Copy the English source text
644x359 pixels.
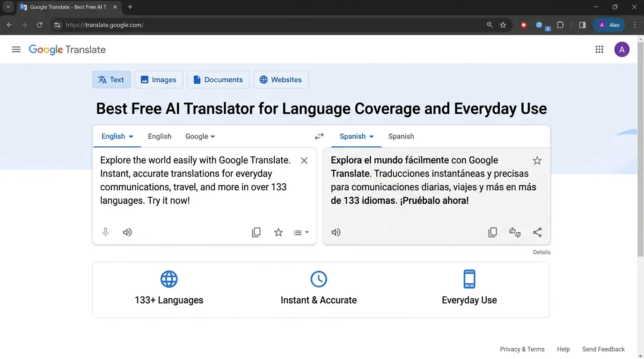point(256,232)
